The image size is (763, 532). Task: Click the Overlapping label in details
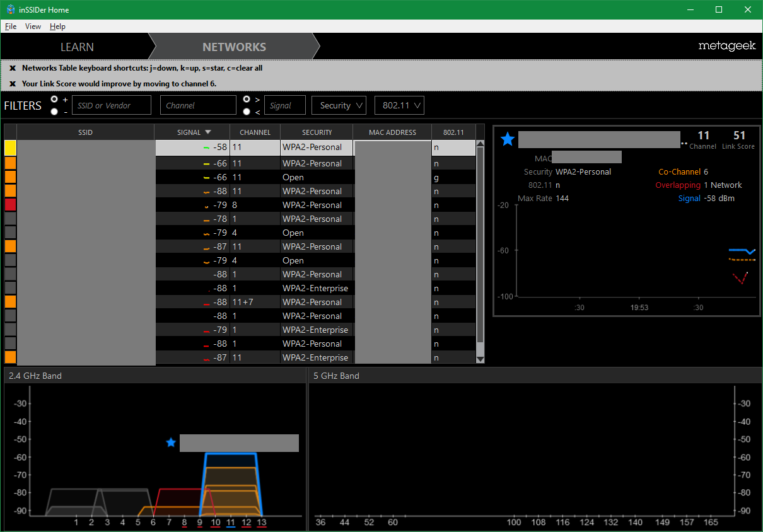pyautogui.click(x=678, y=185)
